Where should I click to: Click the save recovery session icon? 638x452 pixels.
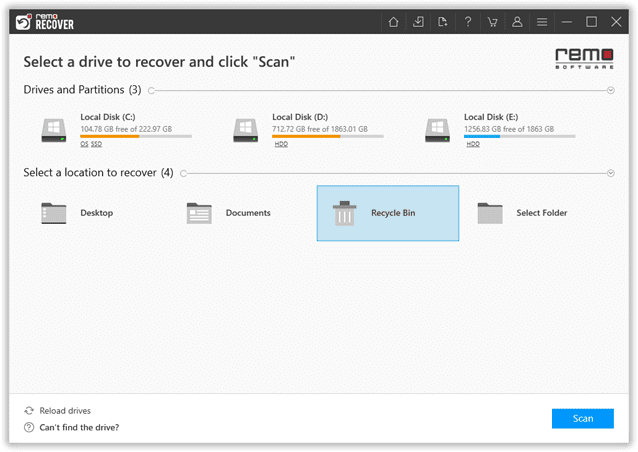pyautogui.click(x=418, y=22)
